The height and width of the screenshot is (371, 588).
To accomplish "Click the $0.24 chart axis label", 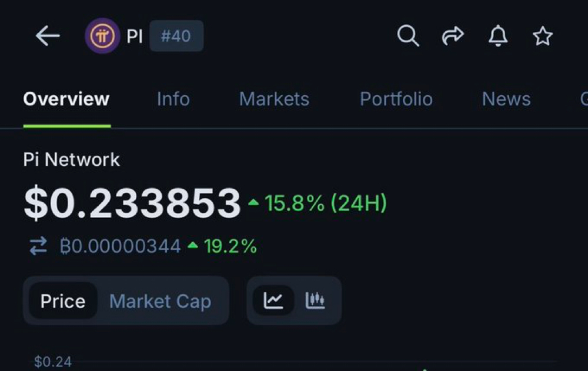I will pyautogui.click(x=52, y=363).
